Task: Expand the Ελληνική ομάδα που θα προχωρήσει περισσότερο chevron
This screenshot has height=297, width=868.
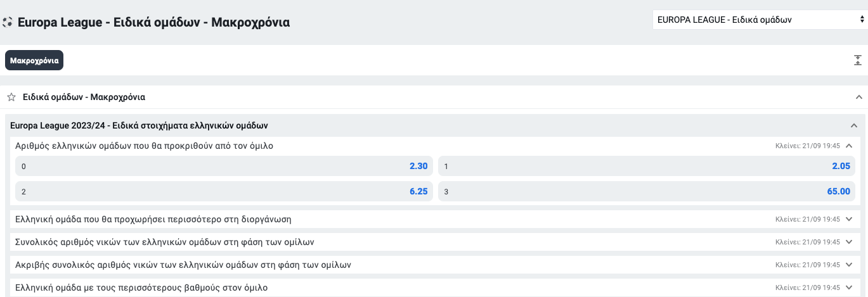Action: pos(849,219)
